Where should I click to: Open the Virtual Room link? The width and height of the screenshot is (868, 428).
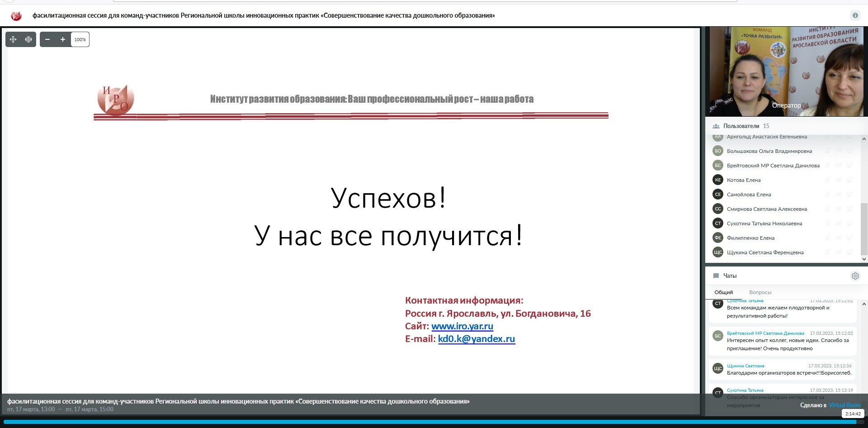coord(844,405)
